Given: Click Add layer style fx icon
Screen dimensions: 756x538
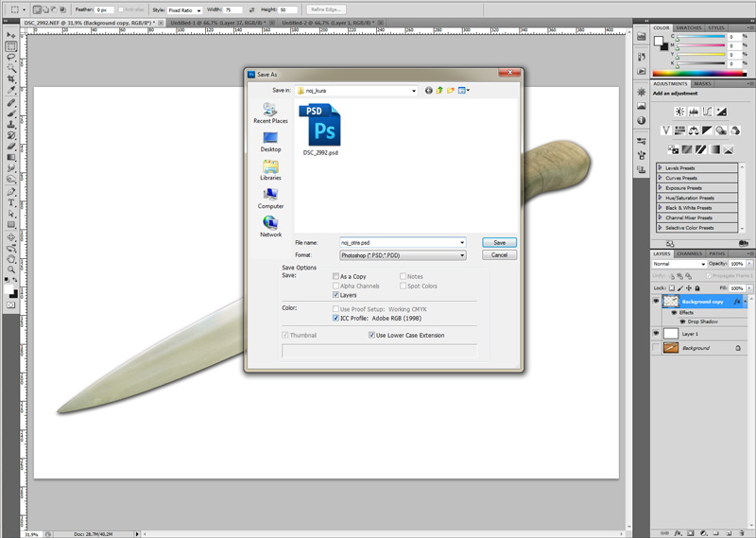Looking at the screenshot, I should point(678,533).
